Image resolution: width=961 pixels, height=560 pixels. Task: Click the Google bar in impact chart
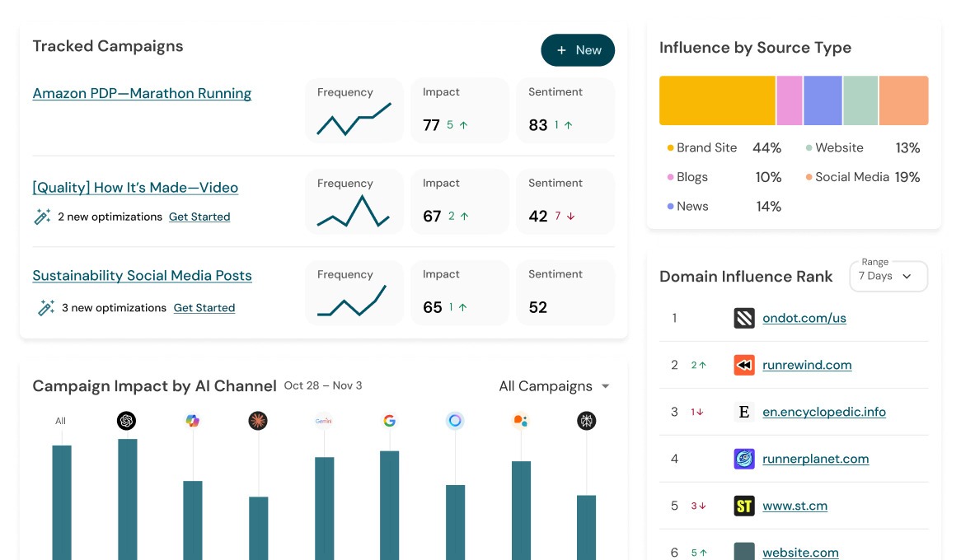coord(390,506)
